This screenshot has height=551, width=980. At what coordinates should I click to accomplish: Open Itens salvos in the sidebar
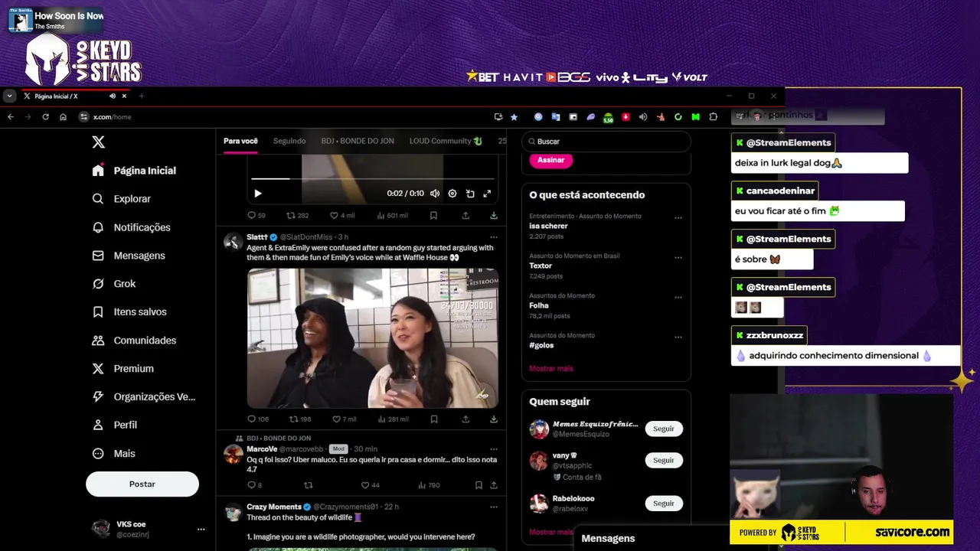[129, 312]
